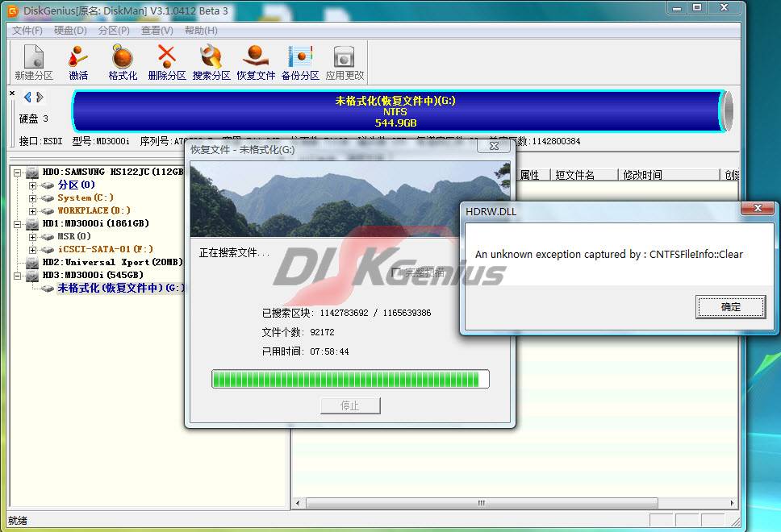This screenshot has height=532, width=781.
Task: Click the horizontal scrollbar thumb in file list
Action: tap(482, 503)
